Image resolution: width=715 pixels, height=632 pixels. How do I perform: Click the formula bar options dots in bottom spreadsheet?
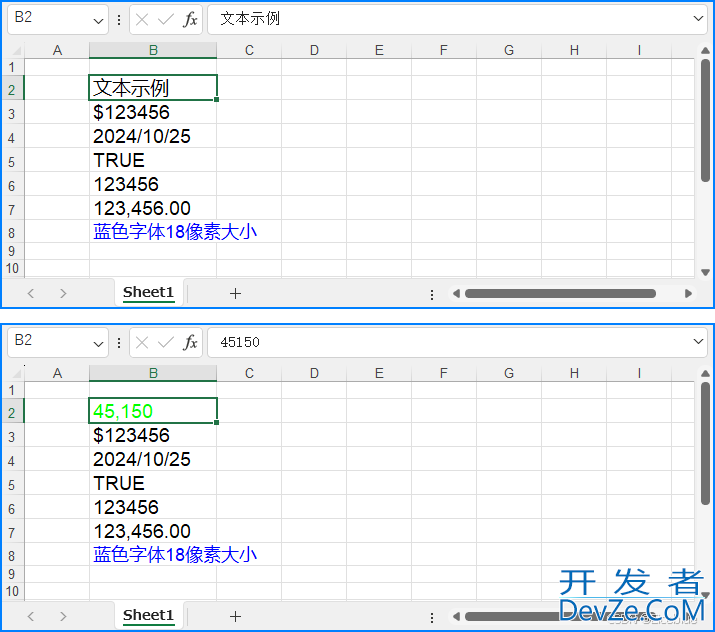coord(119,343)
